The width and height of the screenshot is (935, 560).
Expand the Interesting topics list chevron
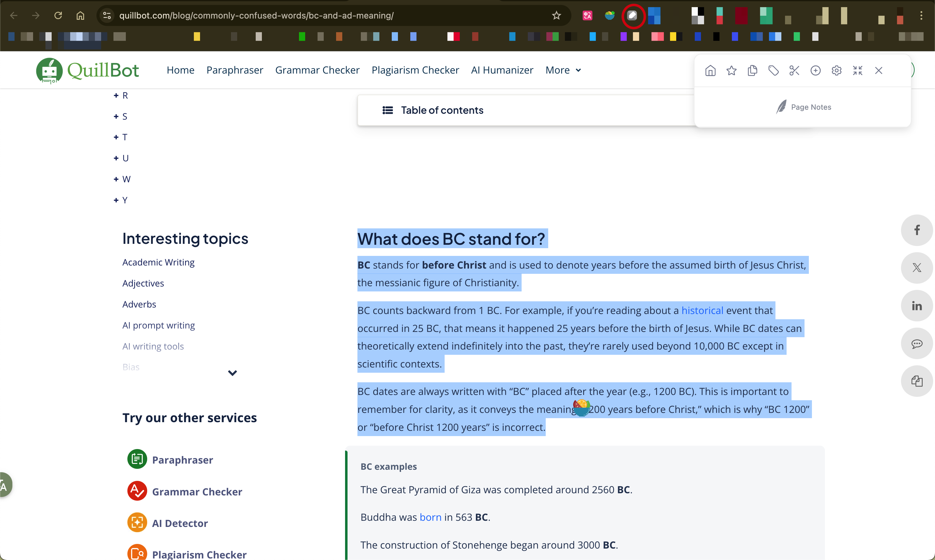[232, 373]
